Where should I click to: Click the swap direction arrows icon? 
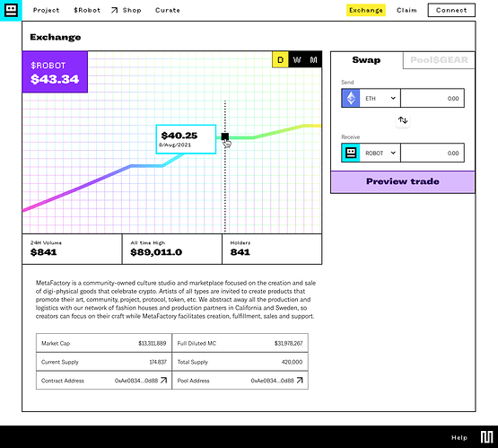click(x=403, y=120)
